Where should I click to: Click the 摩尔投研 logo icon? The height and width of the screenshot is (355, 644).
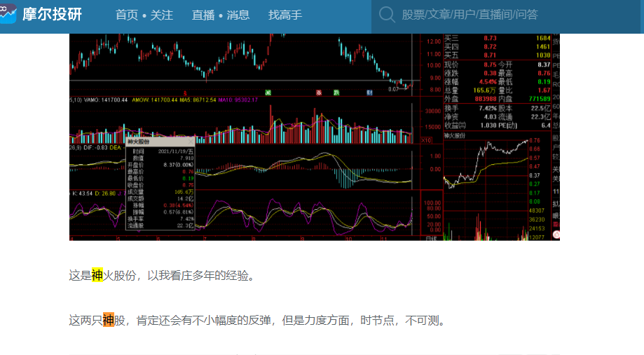coord(8,13)
